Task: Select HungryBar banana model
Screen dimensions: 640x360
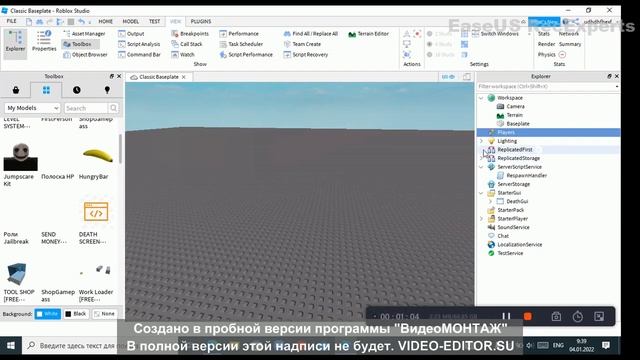Action: coord(97,156)
